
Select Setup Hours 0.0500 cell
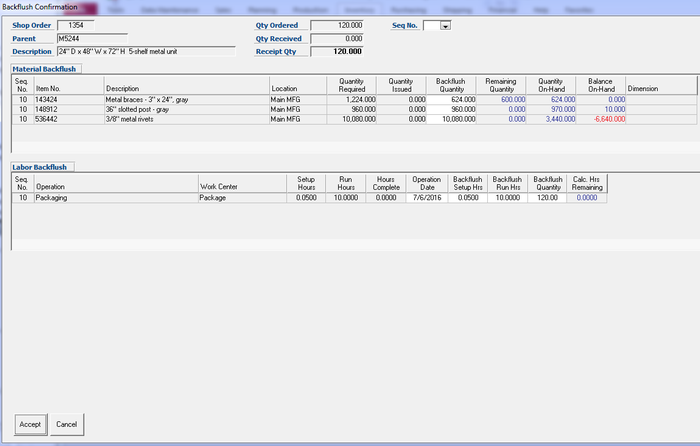pos(306,198)
